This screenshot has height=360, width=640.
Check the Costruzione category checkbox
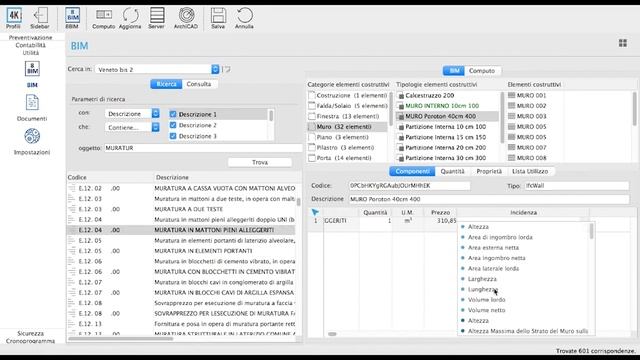[x=312, y=95]
